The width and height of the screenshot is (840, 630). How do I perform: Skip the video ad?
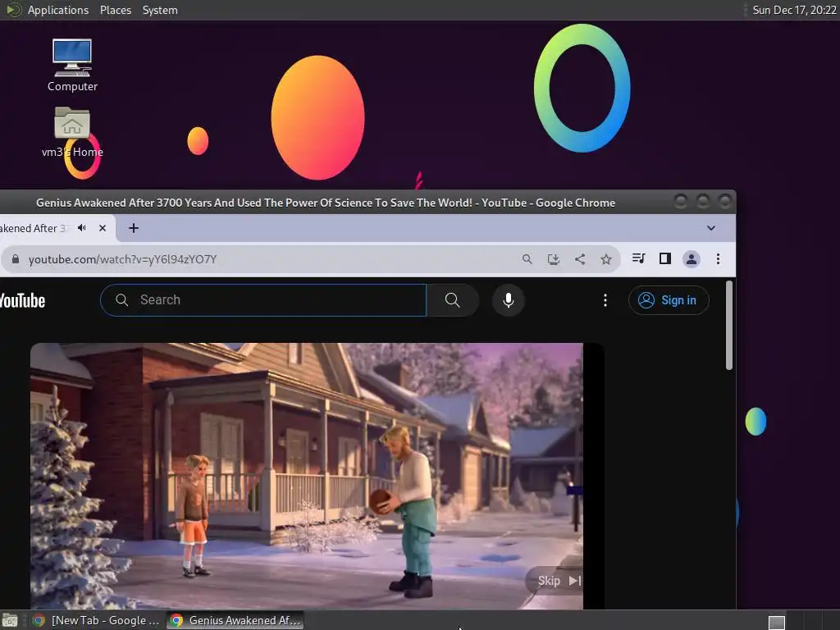[556, 581]
